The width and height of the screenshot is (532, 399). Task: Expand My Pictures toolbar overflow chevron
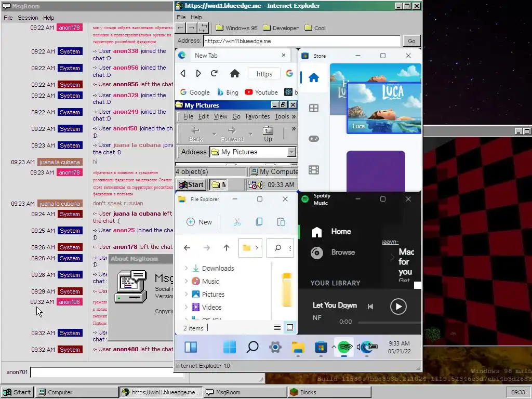pyautogui.click(x=294, y=129)
